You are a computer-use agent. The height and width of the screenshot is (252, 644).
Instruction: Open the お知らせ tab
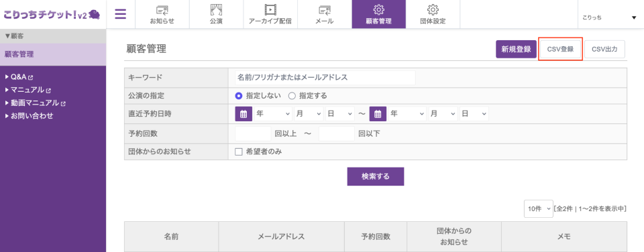pyautogui.click(x=162, y=14)
